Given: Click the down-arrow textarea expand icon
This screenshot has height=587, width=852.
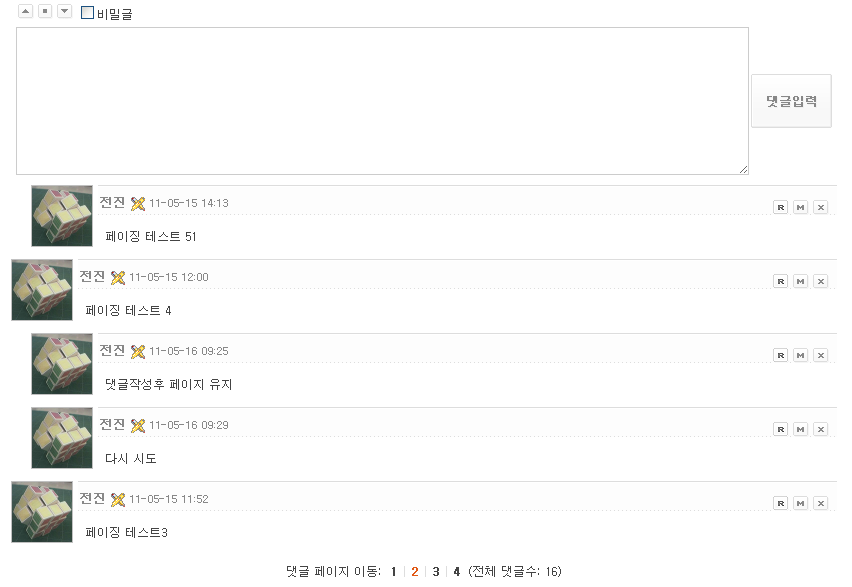Looking at the screenshot, I should point(65,11).
